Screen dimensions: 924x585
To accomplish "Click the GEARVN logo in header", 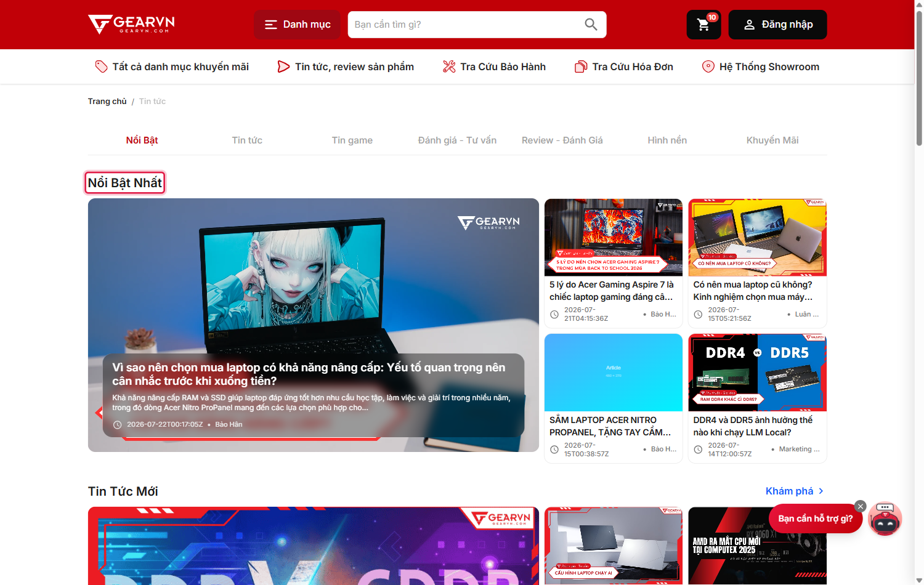I will click(x=131, y=25).
